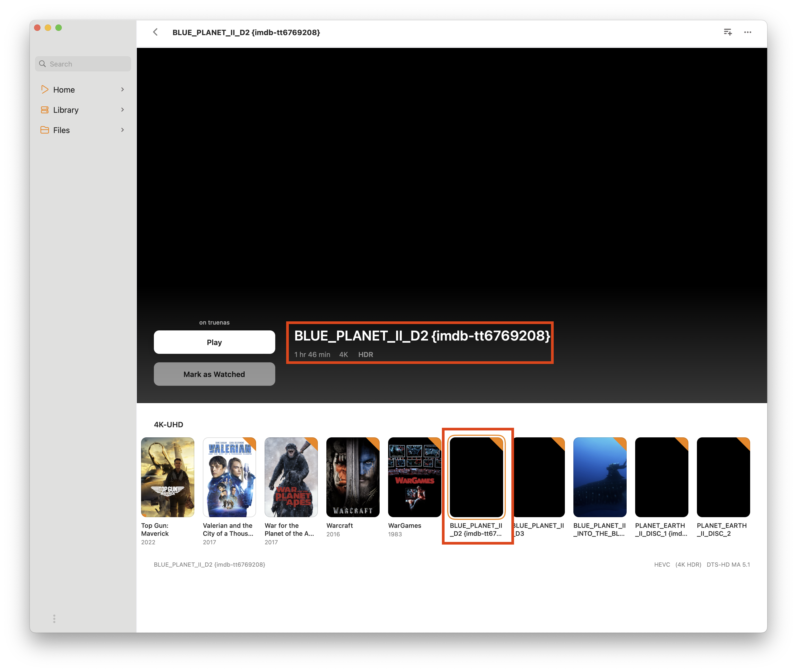Viewport: 797px width, 672px height.
Task: Open PLANET_EARTH_II_DISC_2 thumbnail
Action: (x=723, y=477)
